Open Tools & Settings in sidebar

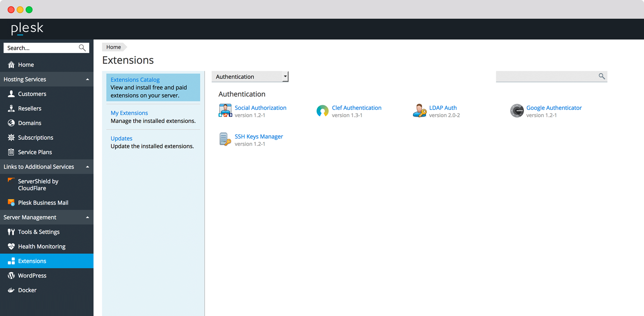pos(38,232)
